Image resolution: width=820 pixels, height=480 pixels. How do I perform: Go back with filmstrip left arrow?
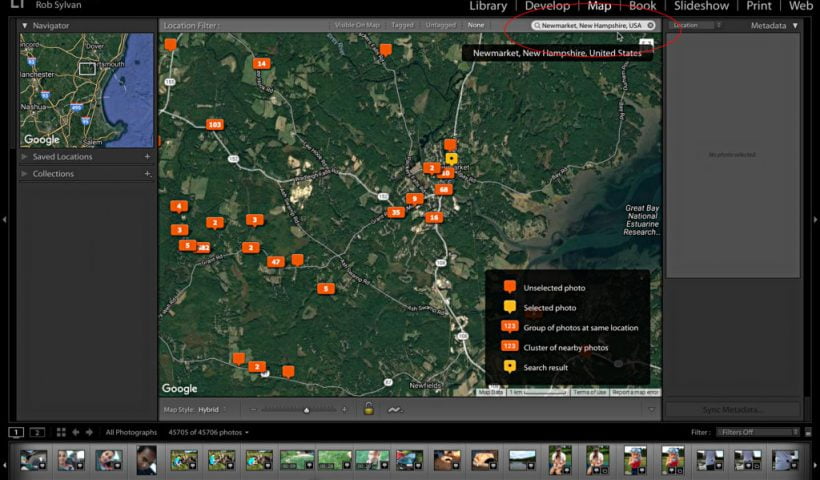tap(75, 432)
